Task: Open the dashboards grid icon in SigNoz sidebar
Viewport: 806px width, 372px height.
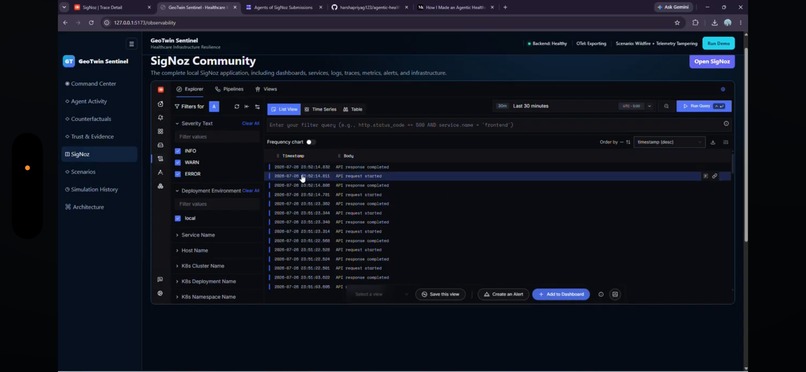Action: [x=160, y=132]
